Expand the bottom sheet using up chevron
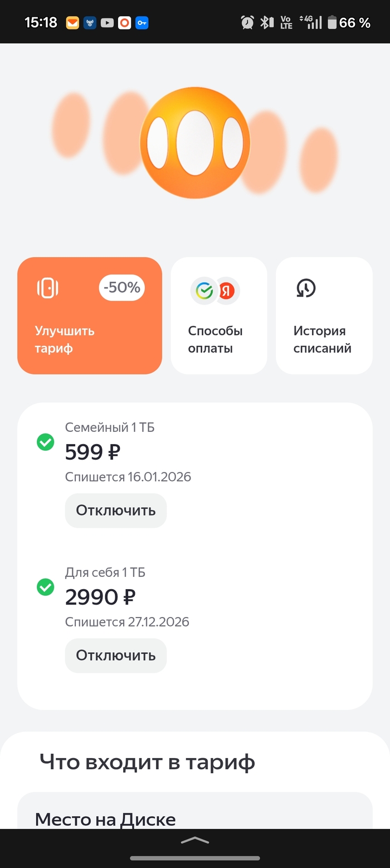The image size is (390, 868). pos(195,840)
